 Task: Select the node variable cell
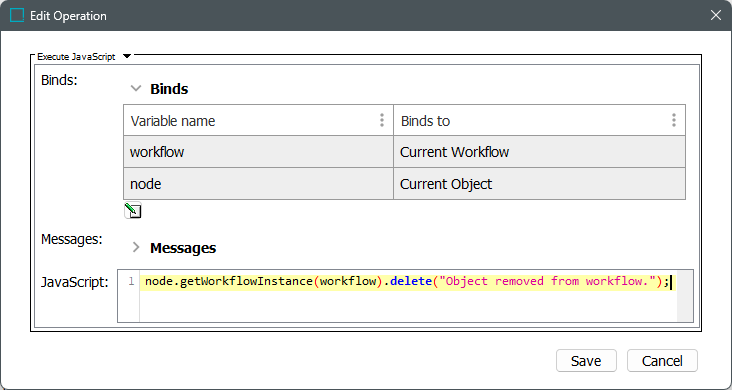(x=259, y=184)
